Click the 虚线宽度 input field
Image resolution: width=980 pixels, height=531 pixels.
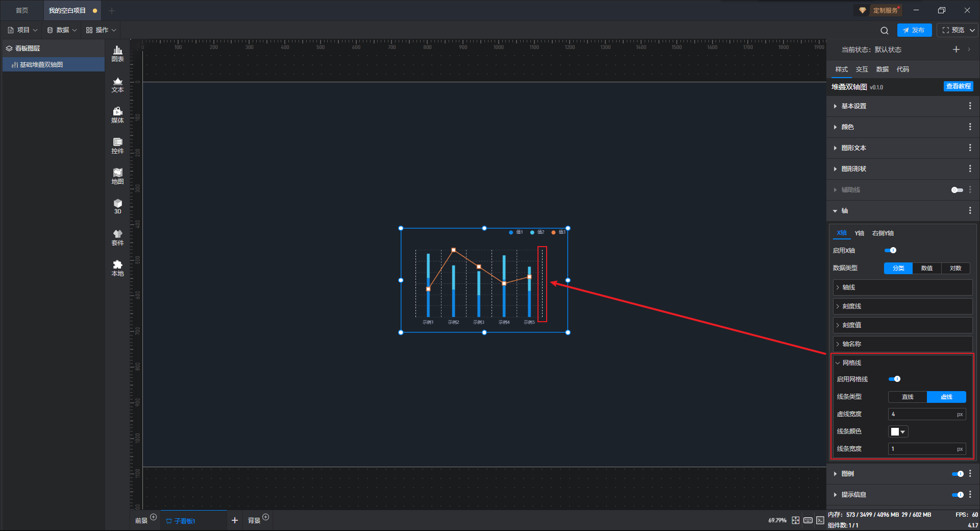(927, 415)
